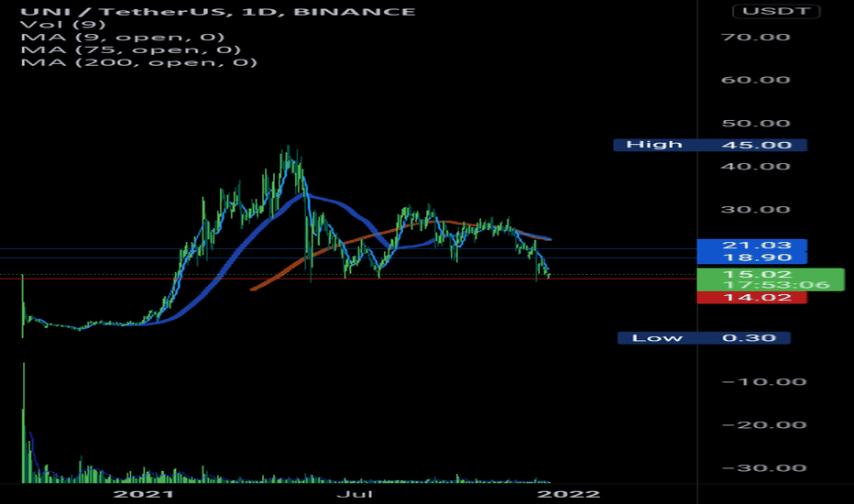Click the Low 0.30 price label

(704, 338)
